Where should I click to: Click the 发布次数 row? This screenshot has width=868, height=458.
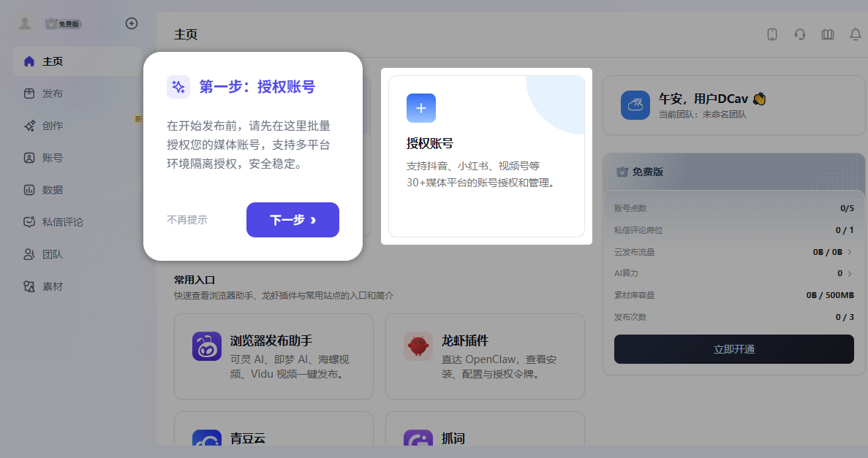[734, 317]
